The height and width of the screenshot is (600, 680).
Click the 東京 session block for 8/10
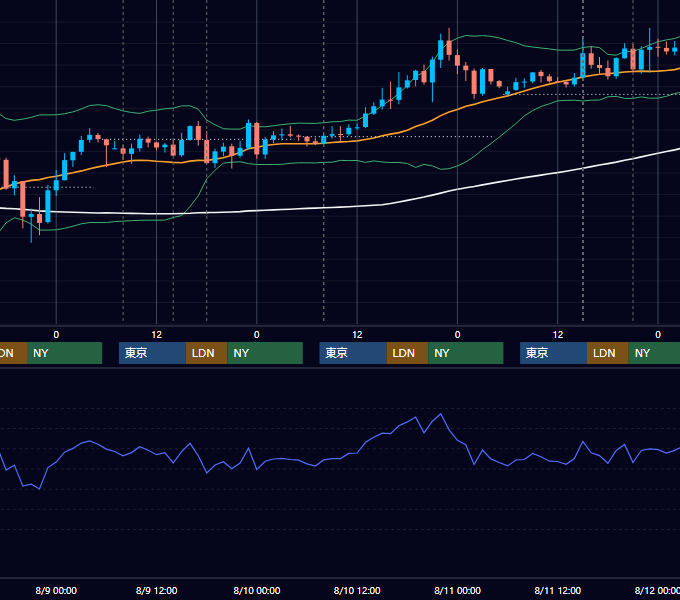tap(353, 353)
